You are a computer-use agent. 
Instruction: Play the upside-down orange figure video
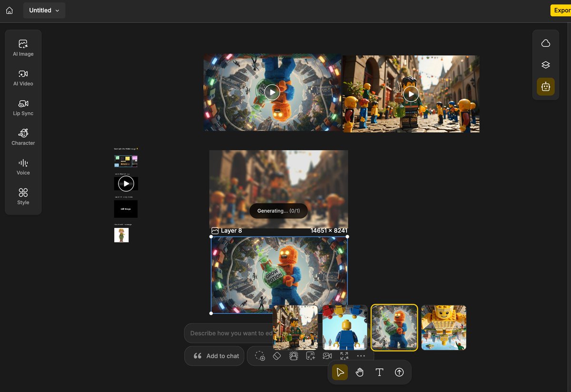coord(272,92)
